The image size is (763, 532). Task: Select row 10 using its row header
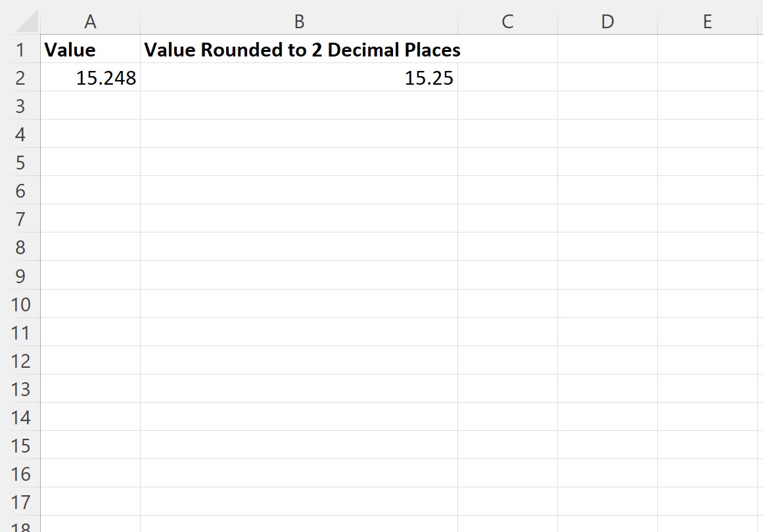click(x=22, y=304)
